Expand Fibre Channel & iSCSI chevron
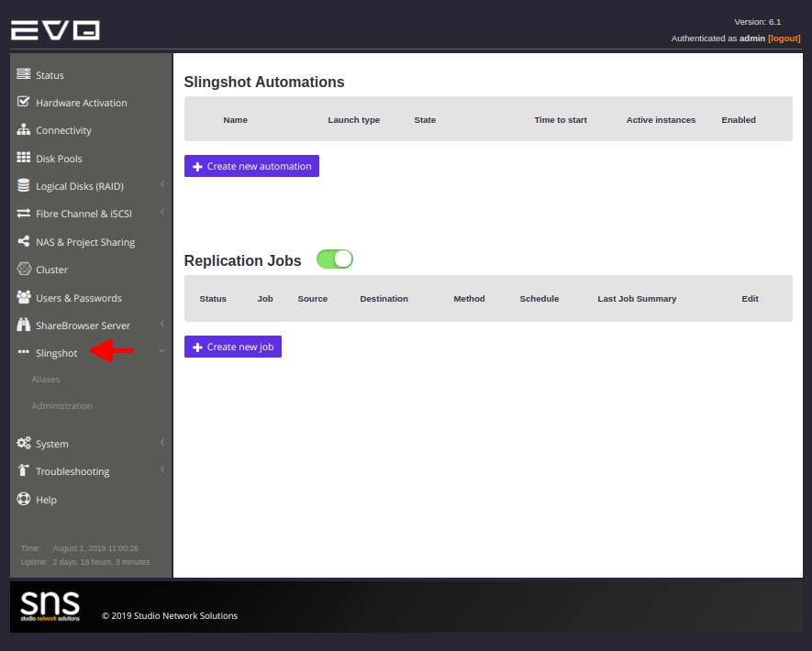The image size is (812, 651). (x=162, y=212)
